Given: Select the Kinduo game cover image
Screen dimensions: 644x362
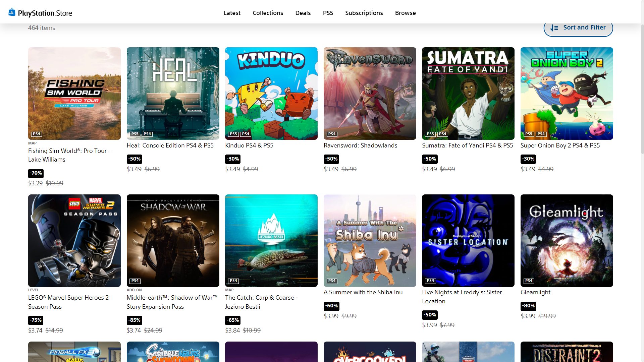Looking at the screenshot, I should (271, 93).
